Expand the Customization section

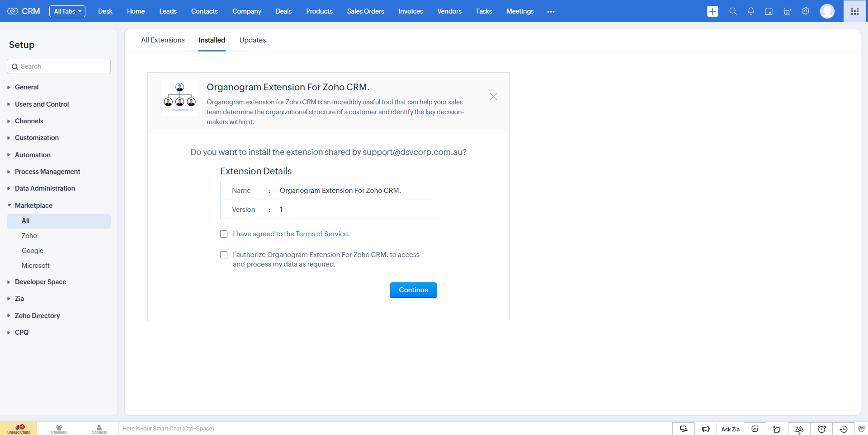click(x=37, y=138)
